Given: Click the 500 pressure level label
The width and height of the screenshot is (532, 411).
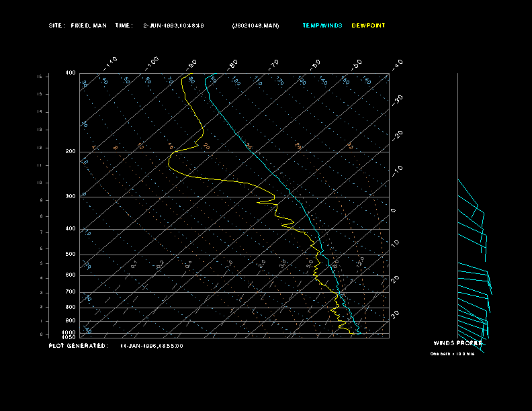Looking at the screenshot, I should (x=71, y=255).
